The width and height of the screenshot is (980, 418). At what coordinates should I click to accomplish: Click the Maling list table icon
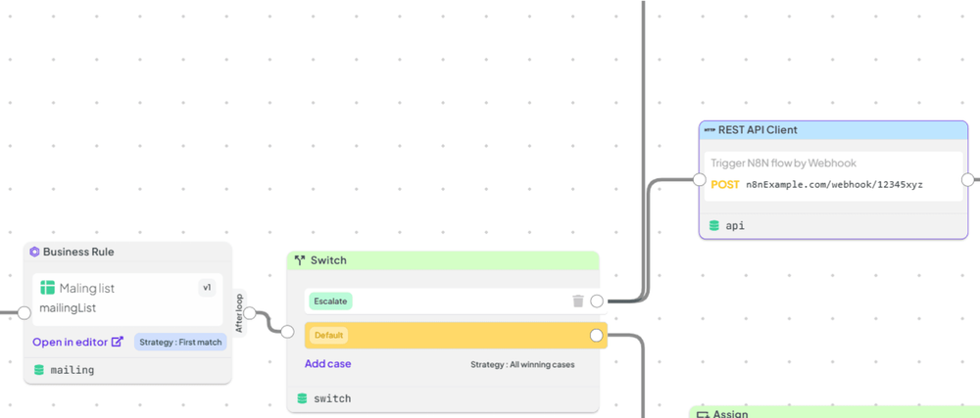click(x=47, y=288)
